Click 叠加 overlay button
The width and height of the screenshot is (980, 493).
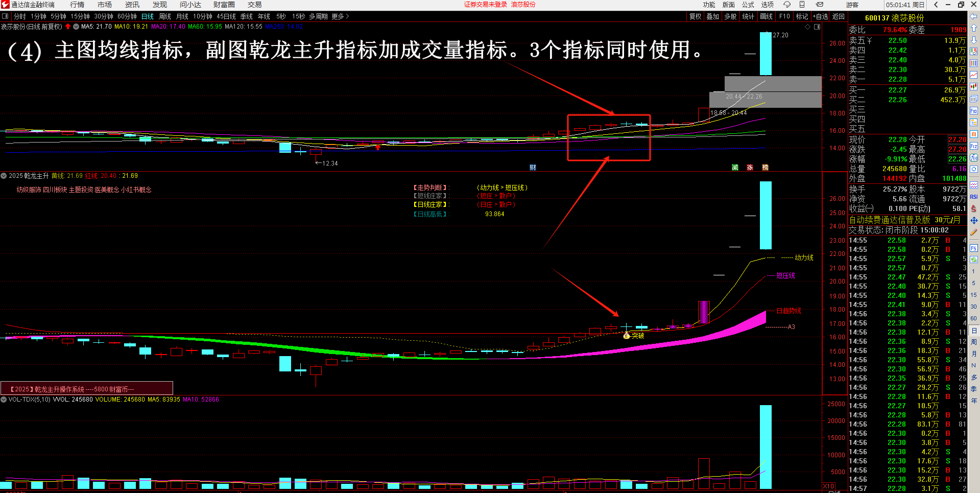pos(713,16)
